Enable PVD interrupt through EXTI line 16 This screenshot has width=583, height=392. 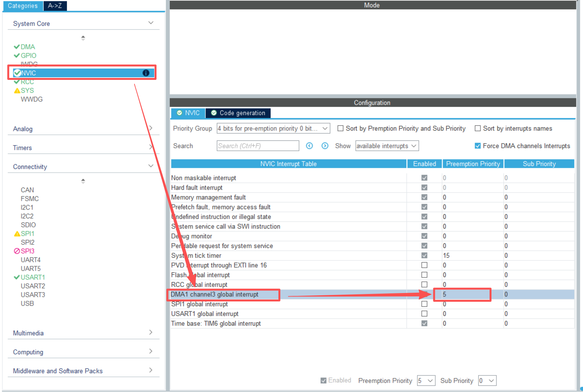[425, 265]
